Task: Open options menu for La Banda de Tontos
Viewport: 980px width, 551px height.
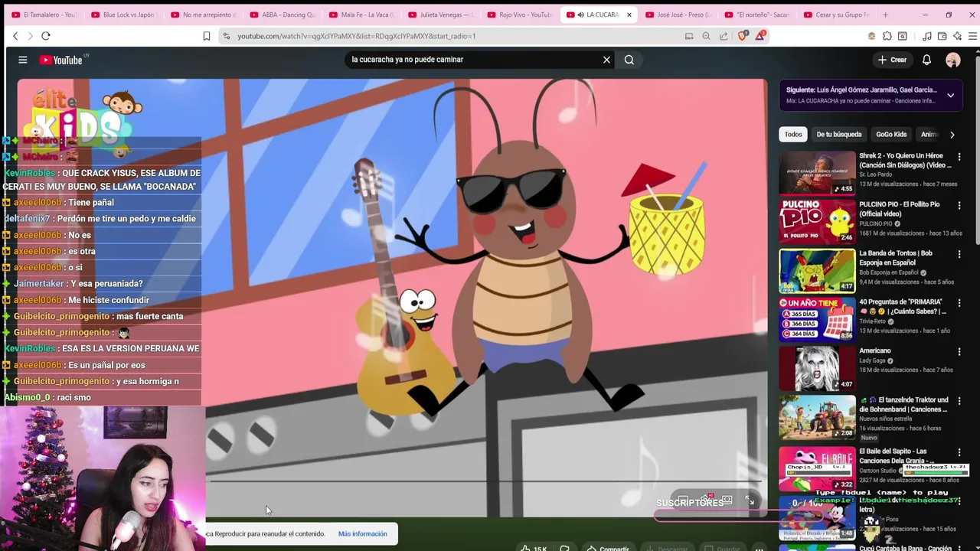Action: pyautogui.click(x=959, y=255)
